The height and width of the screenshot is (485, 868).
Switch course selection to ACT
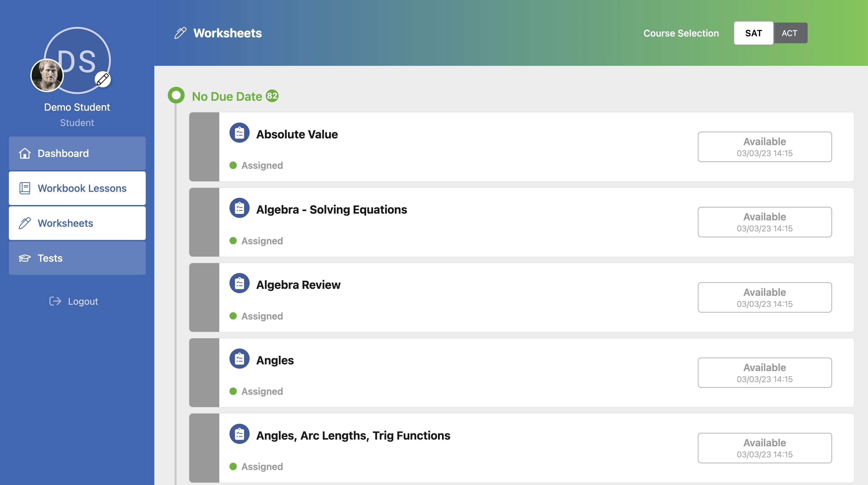(x=789, y=33)
